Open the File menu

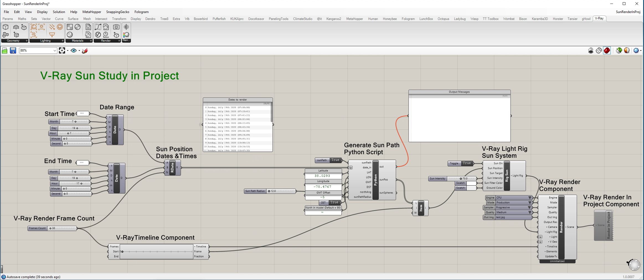click(x=6, y=12)
